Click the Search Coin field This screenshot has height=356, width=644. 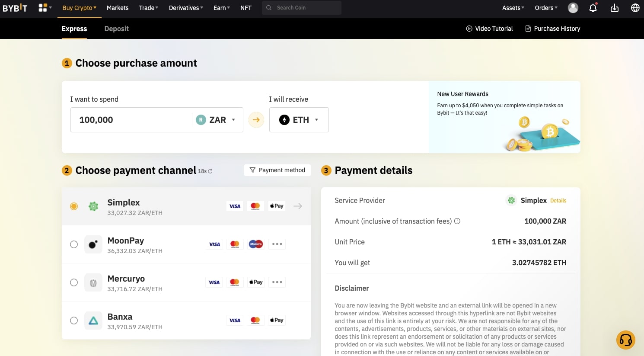pyautogui.click(x=302, y=8)
